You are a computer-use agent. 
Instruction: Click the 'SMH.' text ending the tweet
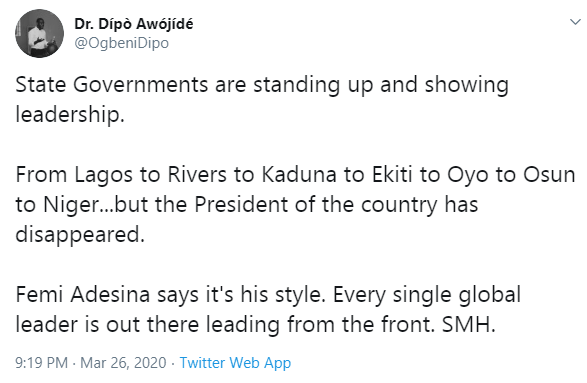pyautogui.click(x=469, y=325)
